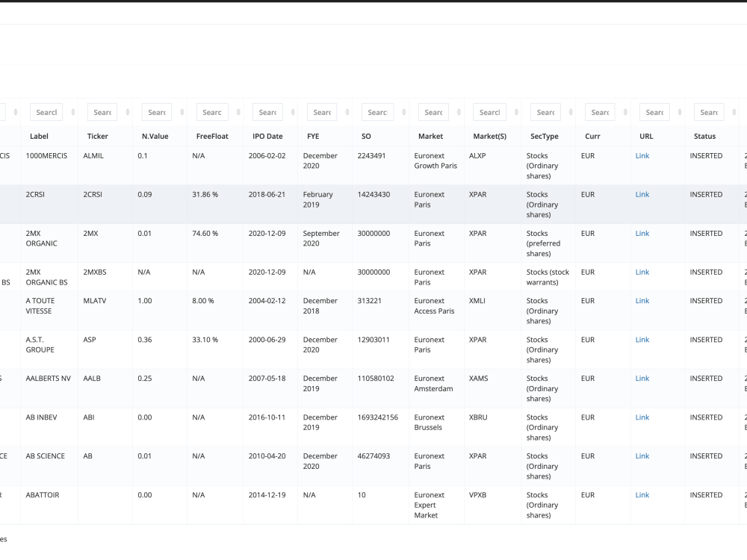The height and width of the screenshot is (560, 747).
Task: Open the Link for AB INBEV
Action: (642, 417)
